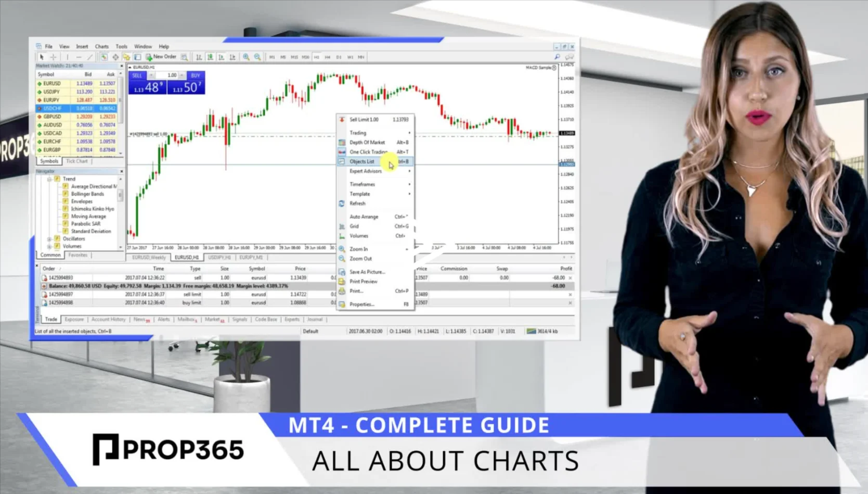This screenshot has height=494, width=868.
Task: Set timeframe to MN in toolbar
Action: (361, 57)
